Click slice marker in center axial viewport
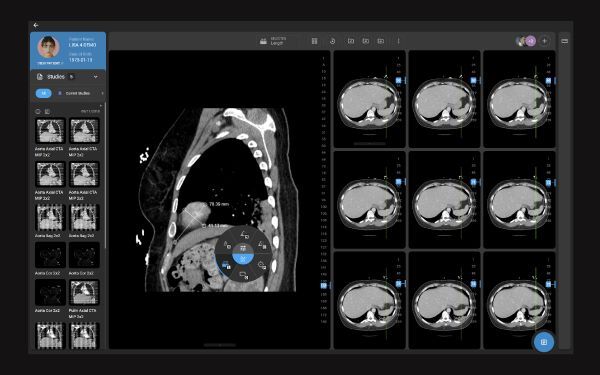Viewport: 600px width, 375px height. (x=473, y=182)
